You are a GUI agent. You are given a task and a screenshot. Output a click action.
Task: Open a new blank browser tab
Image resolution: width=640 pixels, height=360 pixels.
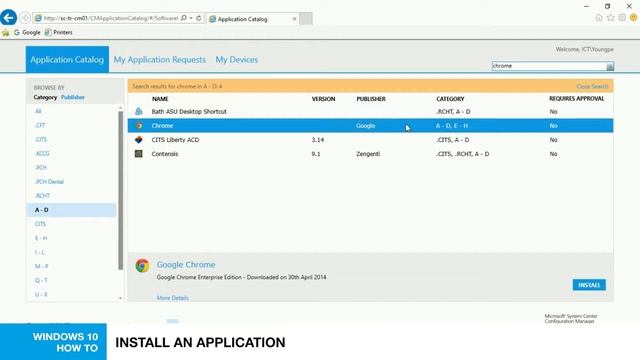click(306, 18)
